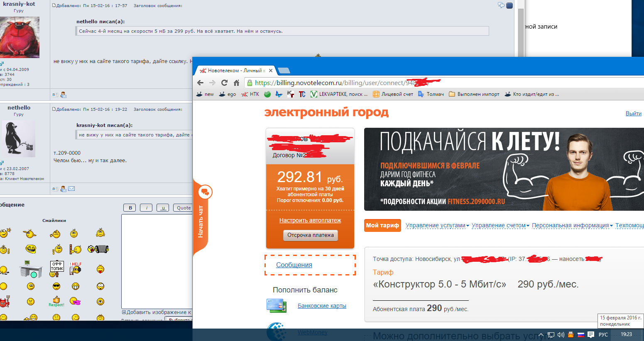Click the электронный город logo

(x=326, y=112)
